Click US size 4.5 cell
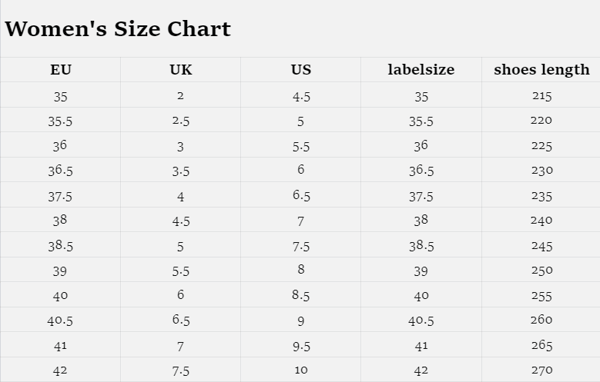Viewport: 600px width, 382px height. (x=301, y=96)
